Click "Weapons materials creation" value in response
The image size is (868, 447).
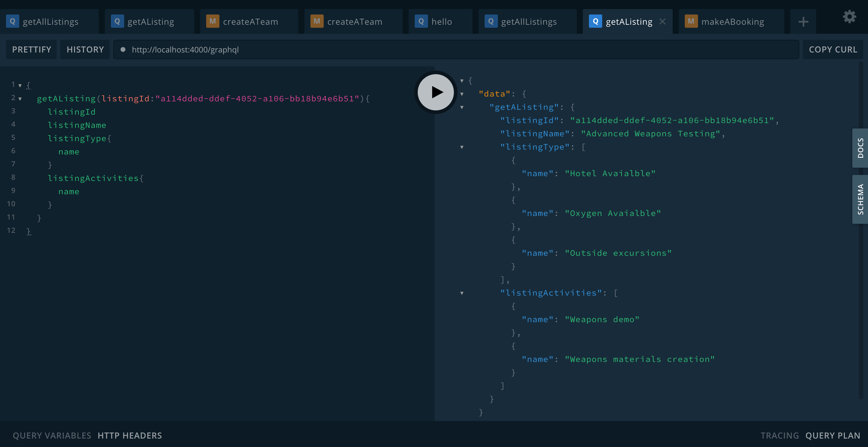coord(640,359)
